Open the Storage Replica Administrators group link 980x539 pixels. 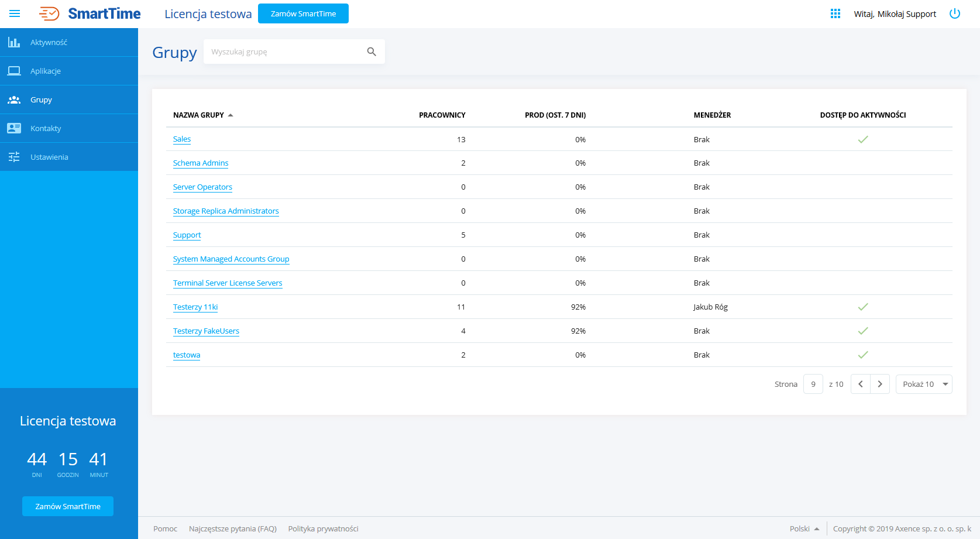click(226, 211)
